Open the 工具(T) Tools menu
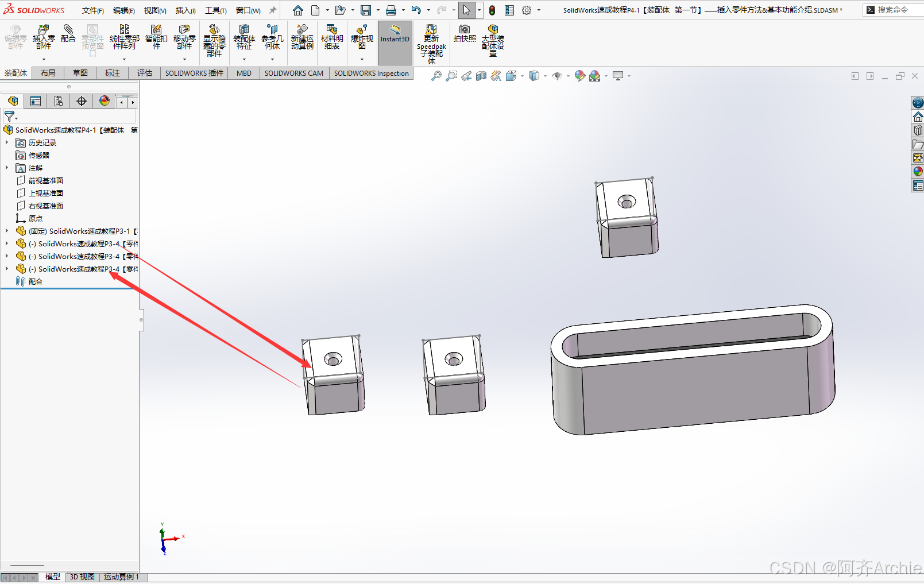 tap(216, 10)
